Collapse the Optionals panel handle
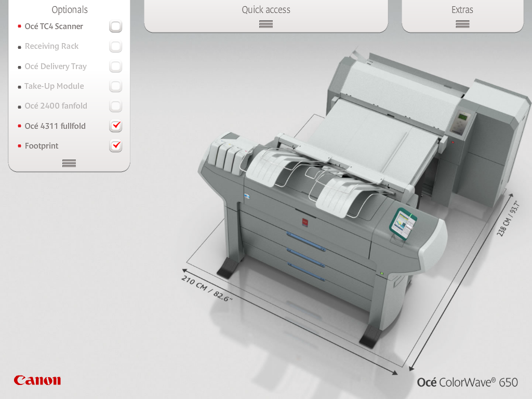The width and height of the screenshot is (532, 399). 69,164
